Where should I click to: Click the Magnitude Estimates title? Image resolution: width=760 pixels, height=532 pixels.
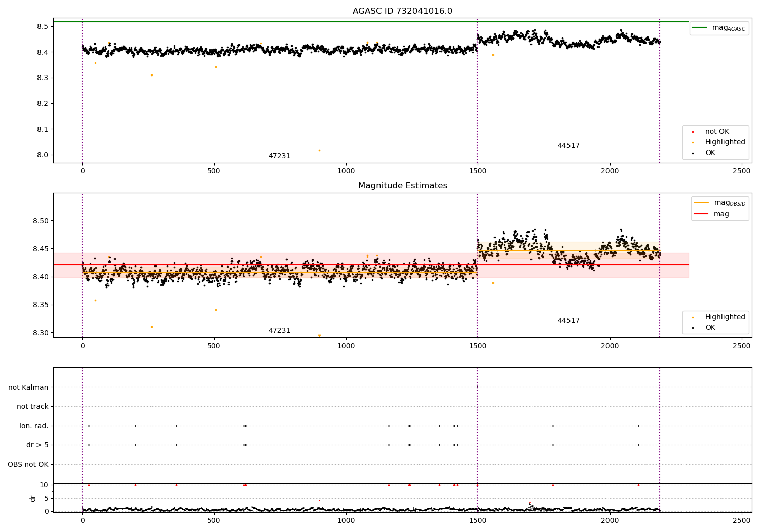(402, 186)
